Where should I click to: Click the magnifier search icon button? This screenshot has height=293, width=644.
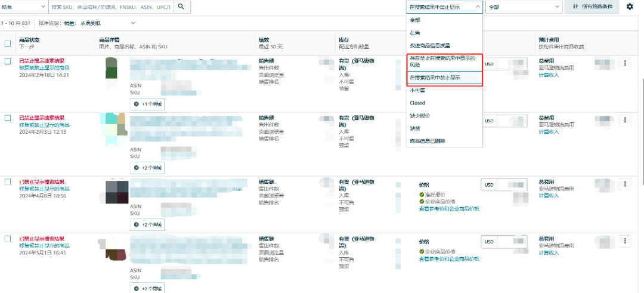(x=181, y=7)
